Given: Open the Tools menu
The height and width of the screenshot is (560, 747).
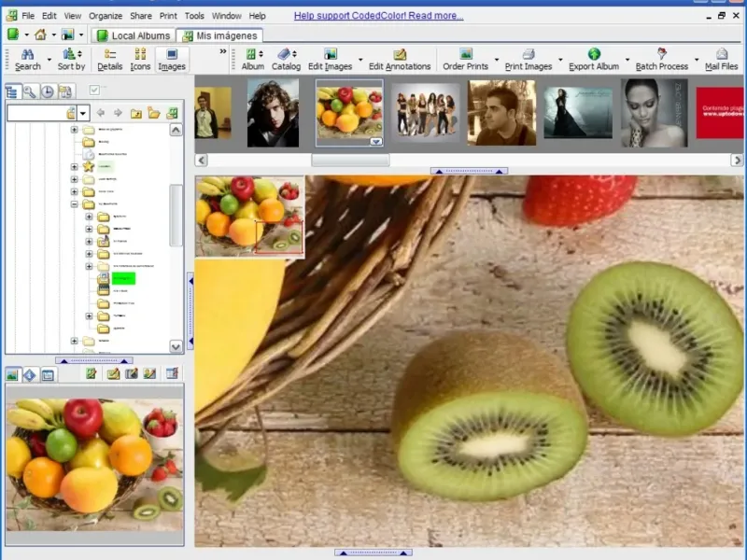Looking at the screenshot, I should [x=194, y=16].
